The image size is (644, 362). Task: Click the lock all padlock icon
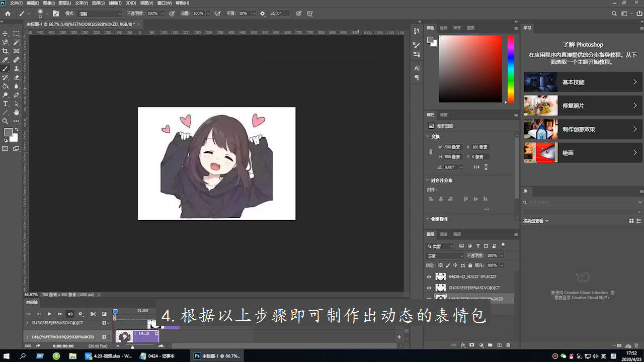[x=470, y=265]
